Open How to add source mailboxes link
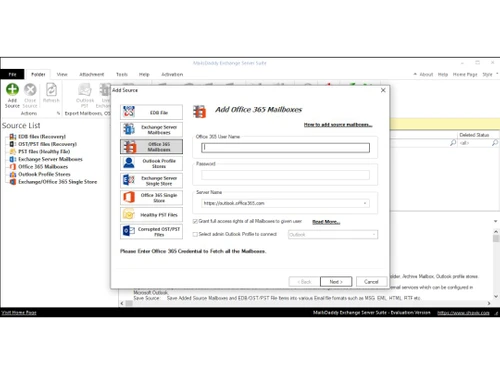The width and height of the screenshot is (500, 375). click(338, 125)
